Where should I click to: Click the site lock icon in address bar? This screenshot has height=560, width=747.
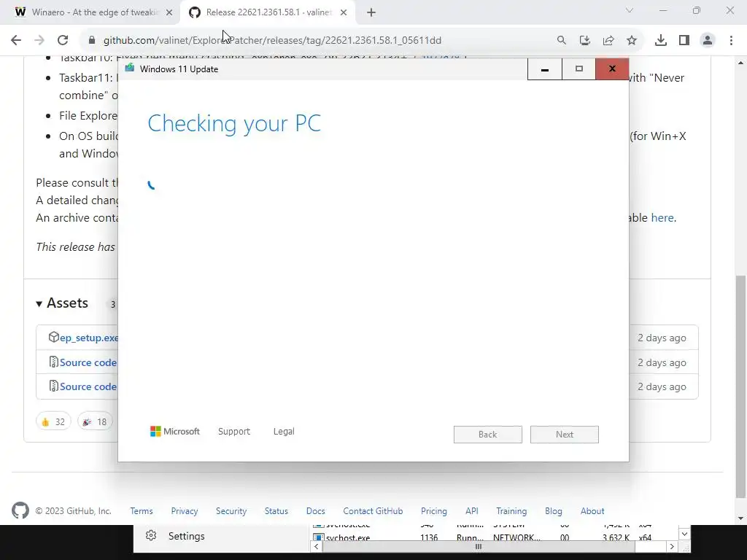[x=92, y=41]
